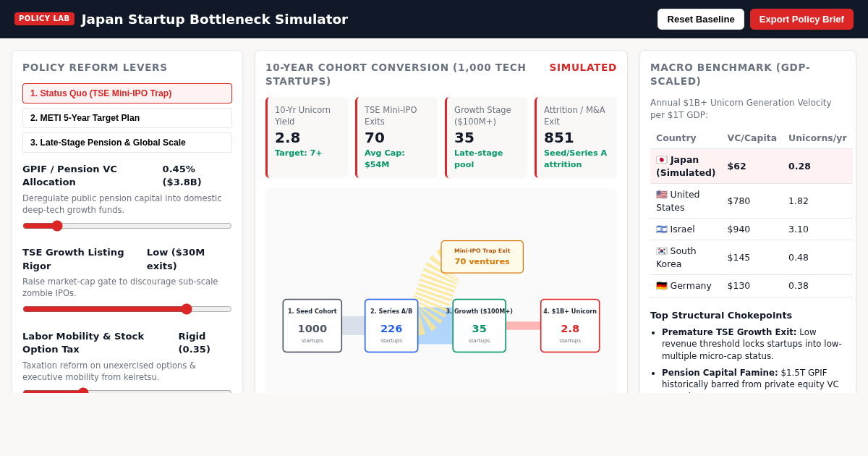The image size is (868, 456).
Task: Click the Reset Baseline button
Action: (x=700, y=19)
